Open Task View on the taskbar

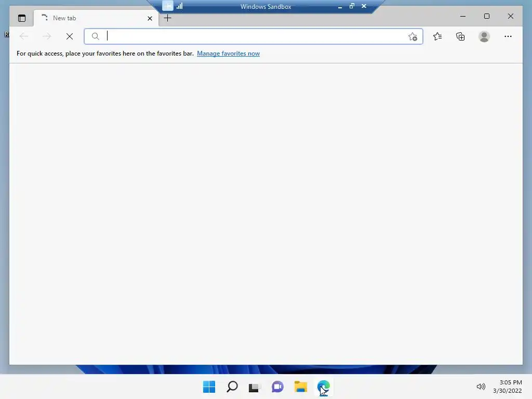coord(255,387)
